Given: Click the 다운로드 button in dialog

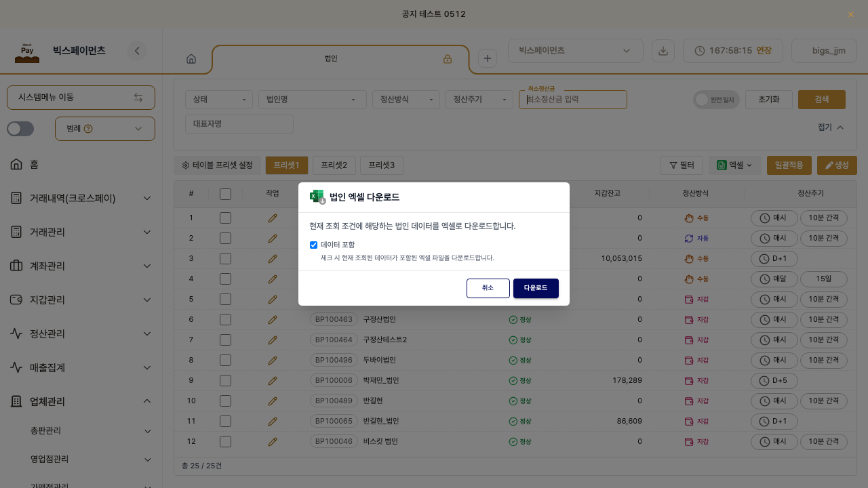Looking at the screenshot, I should click(536, 288).
